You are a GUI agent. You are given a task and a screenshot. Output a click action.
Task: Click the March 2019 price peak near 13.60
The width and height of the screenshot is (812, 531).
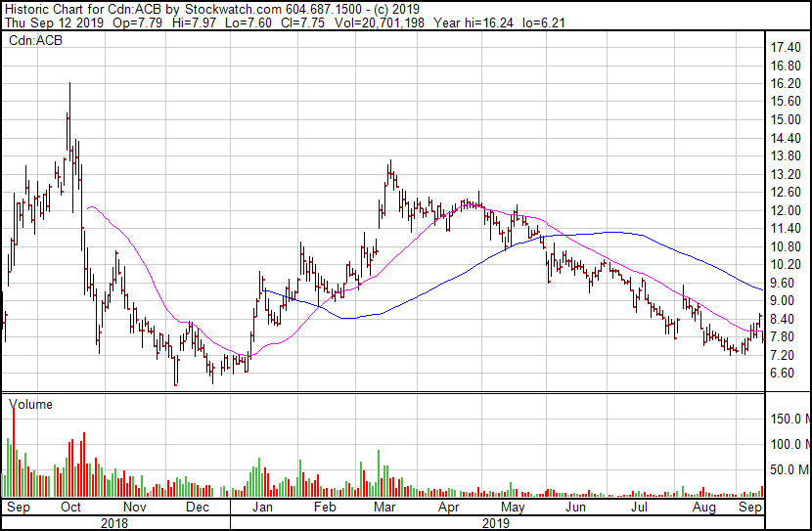tap(391, 161)
